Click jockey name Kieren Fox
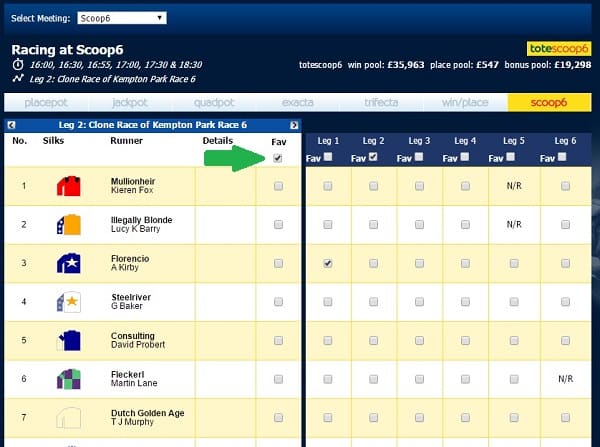Viewport: 600px width, 447px height. [132, 190]
